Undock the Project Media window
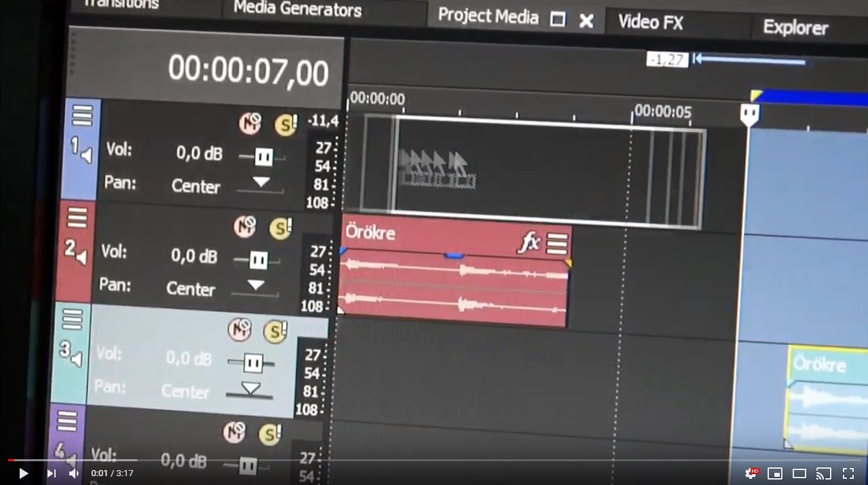Viewport: 868px width, 485px height. (557, 19)
